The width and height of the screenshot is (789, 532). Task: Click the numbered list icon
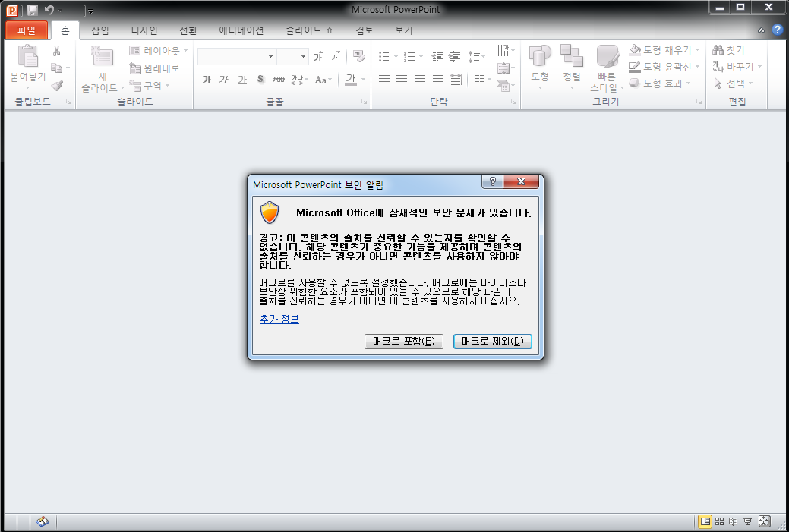409,56
